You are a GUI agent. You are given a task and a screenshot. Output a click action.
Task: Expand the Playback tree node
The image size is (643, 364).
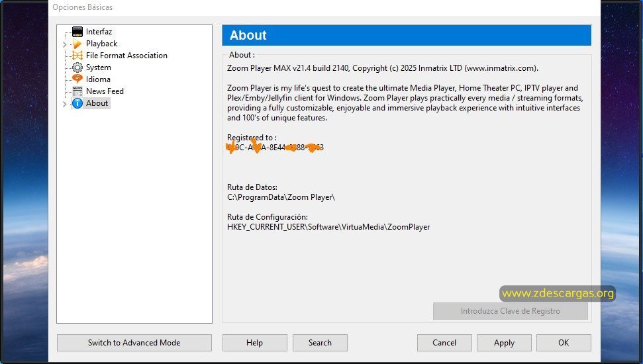point(64,44)
